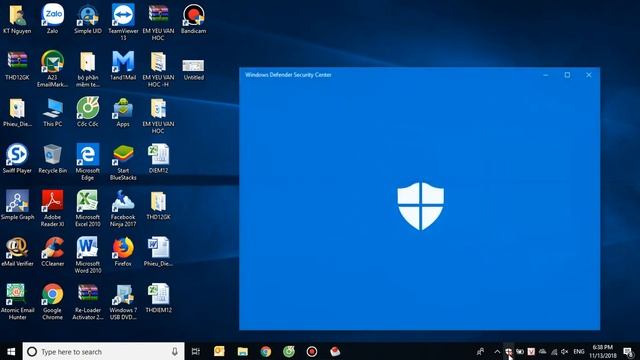Select the Untitled image file icon
Image resolution: width=640 pixels, height=360 pixels.
click(193, 69)
